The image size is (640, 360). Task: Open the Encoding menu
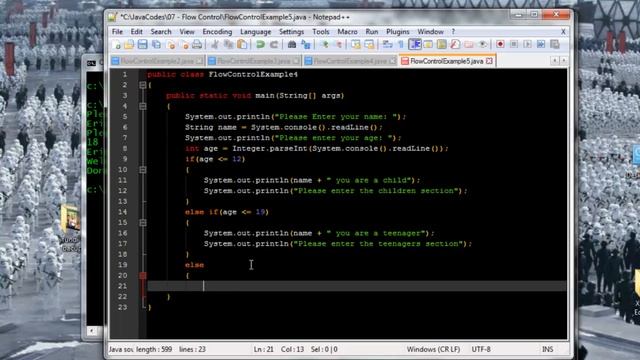tap(217, 31)
